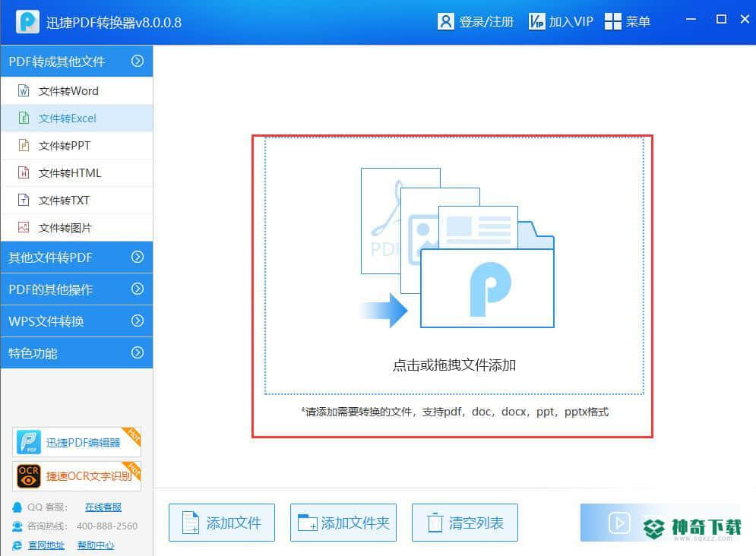This screenshot has width=756, height=556.
Task: Join via 加入VIP text
Action: [x=571, y=22]
